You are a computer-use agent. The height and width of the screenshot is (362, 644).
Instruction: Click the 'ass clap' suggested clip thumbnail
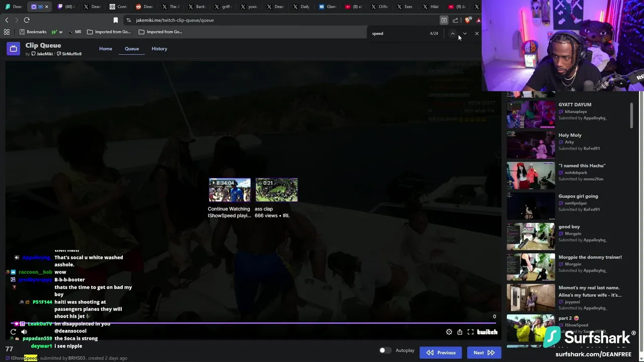[x=276, y=190]
